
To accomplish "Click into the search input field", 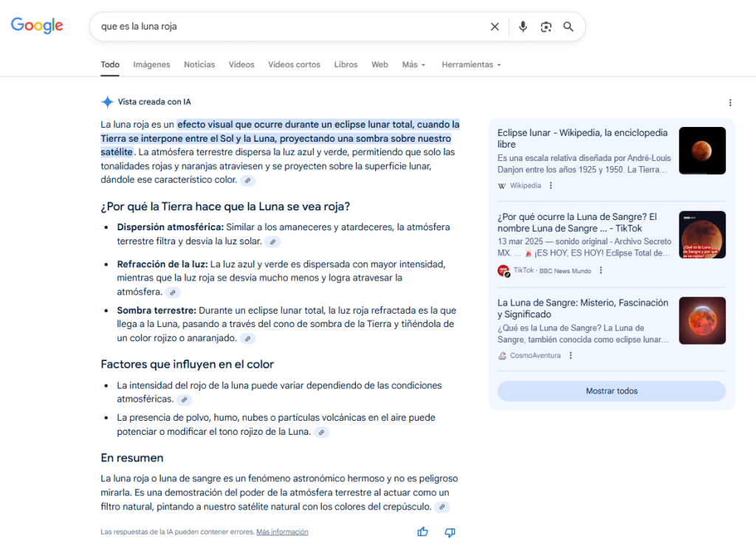I will tap(288, 27).
